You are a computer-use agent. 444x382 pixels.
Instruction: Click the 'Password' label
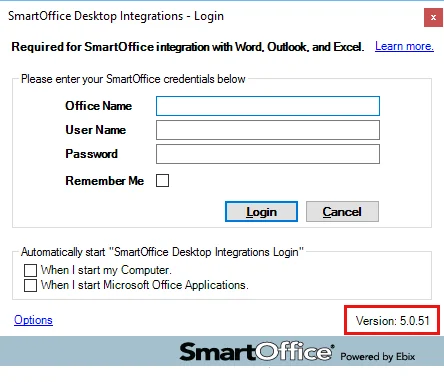click(92, 154)
